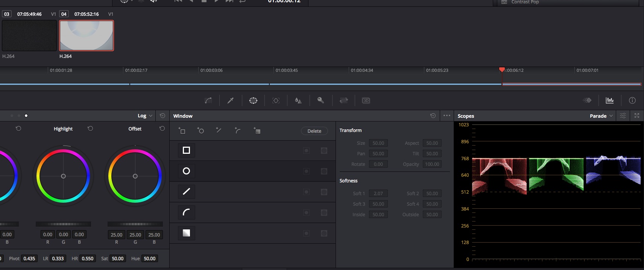The width and height of the screenshot is (644, 270).
Task: Activate the curve window
Action: click(x=186, y=212)
